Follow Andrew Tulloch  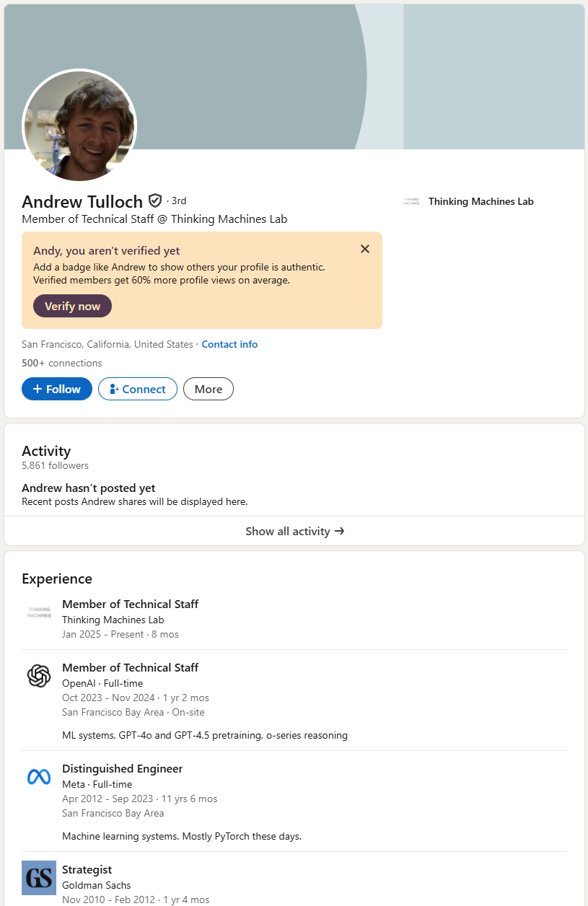pyautogui.click(x=57, y=389)
